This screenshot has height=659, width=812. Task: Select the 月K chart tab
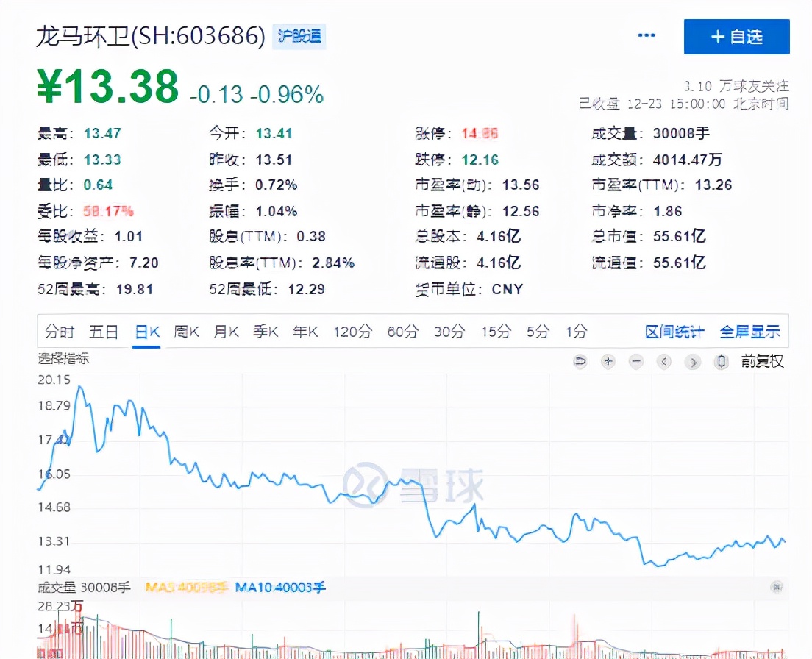227,331
